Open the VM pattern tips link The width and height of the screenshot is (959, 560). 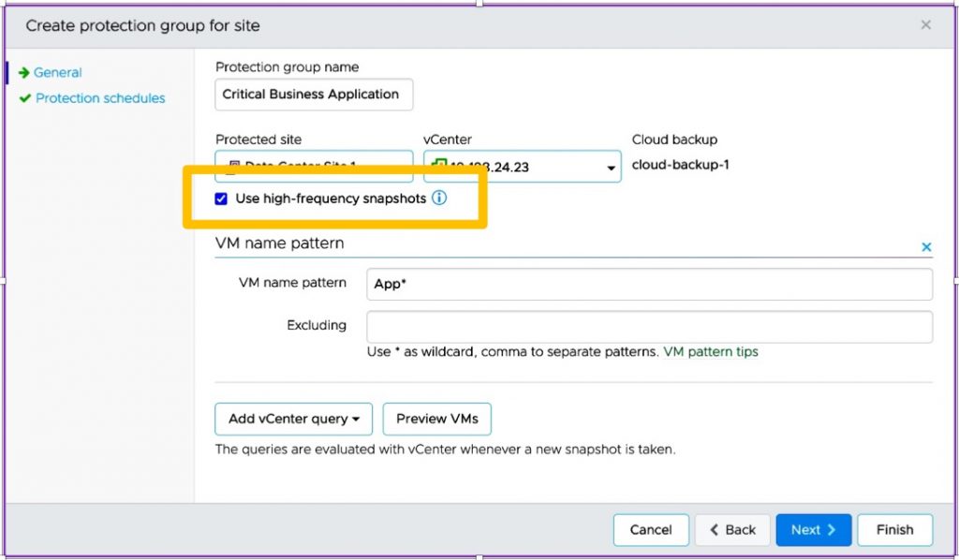point(710,352)
